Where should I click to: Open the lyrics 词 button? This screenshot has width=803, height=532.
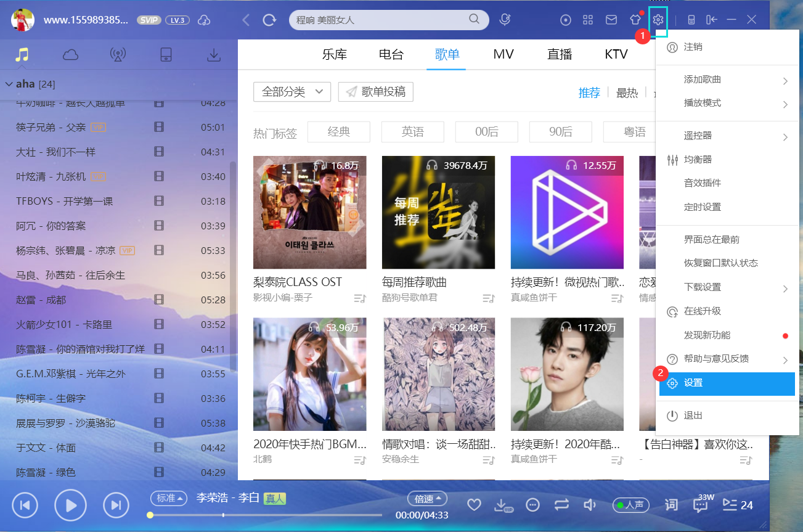671,505
